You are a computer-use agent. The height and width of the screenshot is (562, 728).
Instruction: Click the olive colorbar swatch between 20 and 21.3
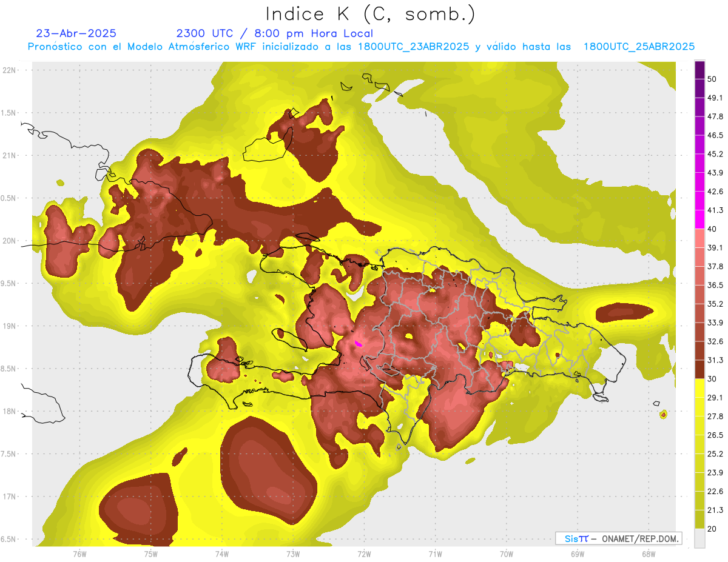tap(699, 520)
